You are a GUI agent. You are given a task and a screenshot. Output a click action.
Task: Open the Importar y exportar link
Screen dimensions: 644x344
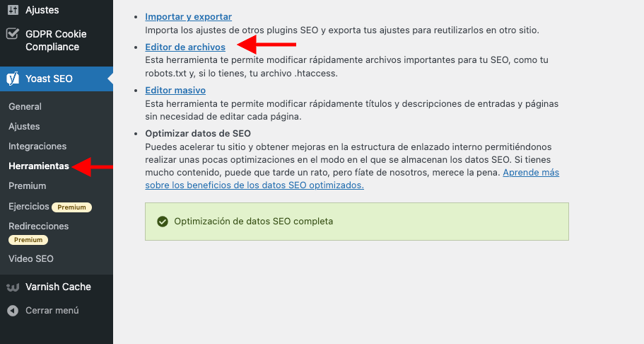188,17
